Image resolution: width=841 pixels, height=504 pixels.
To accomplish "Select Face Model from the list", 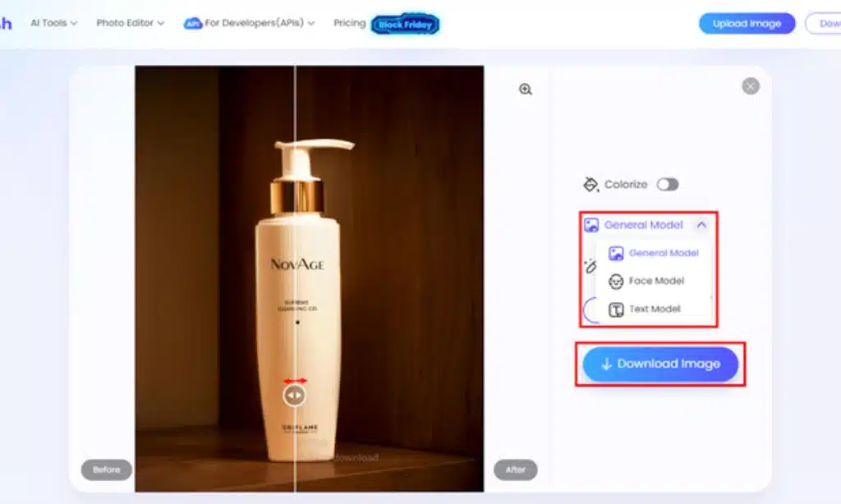I will point(656,282).
